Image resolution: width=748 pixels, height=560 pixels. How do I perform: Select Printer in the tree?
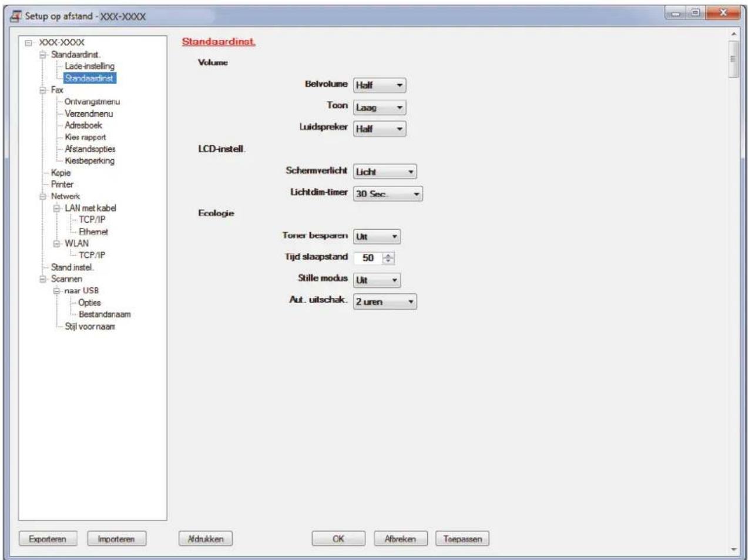(62, 184)
